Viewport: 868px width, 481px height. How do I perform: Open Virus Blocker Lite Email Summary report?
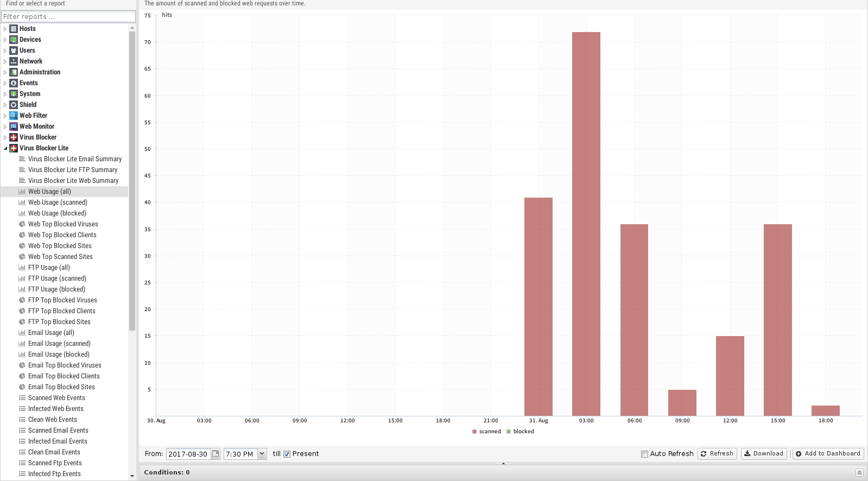(75, 159)
